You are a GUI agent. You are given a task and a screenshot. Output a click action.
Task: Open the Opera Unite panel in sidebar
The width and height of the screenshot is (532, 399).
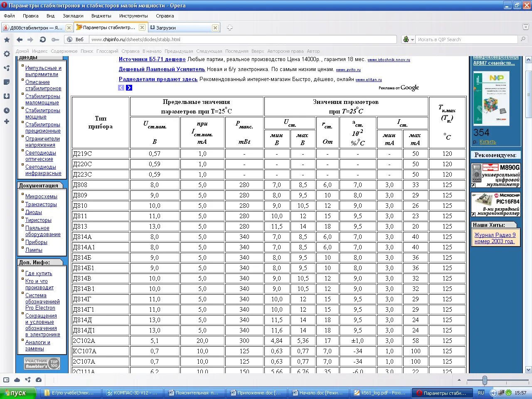point(7,68)
